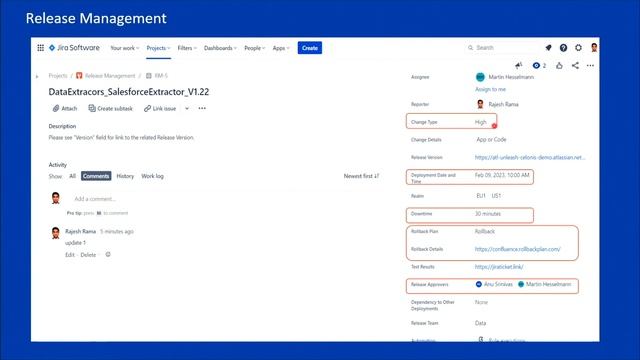Switch to History activity tab

coord(125,176)
